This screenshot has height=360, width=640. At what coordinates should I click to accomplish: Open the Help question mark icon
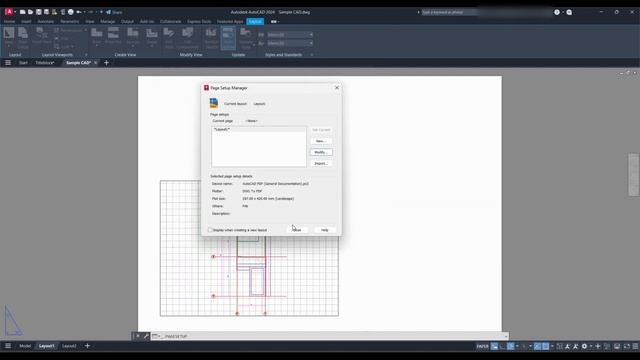[557, 12]
